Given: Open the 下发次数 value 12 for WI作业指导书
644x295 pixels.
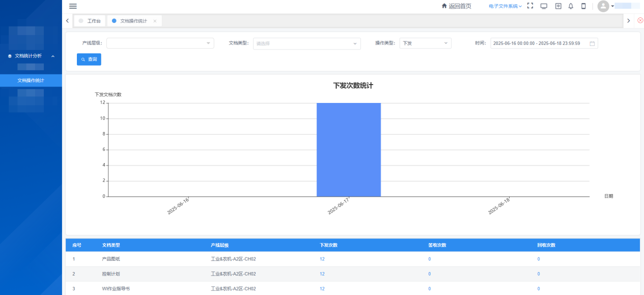Looking at the screenshot, I should click(x=322, y=289).
